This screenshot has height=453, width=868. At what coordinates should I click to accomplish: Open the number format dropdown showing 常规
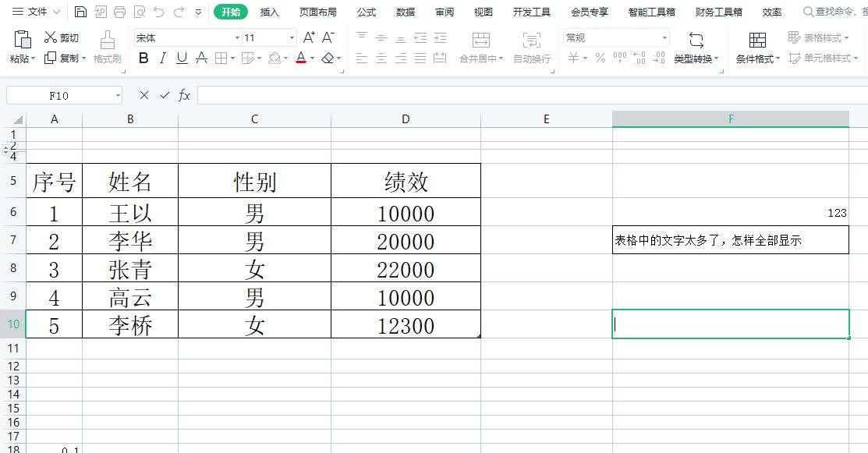click(x=664, y=37)
